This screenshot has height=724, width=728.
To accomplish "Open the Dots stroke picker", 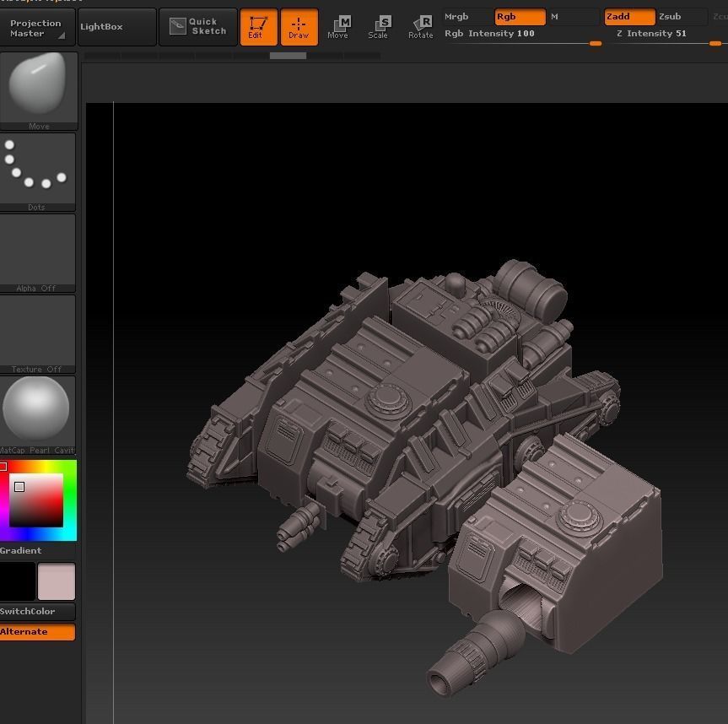I will pyautogui.click(x=37, y=172).
